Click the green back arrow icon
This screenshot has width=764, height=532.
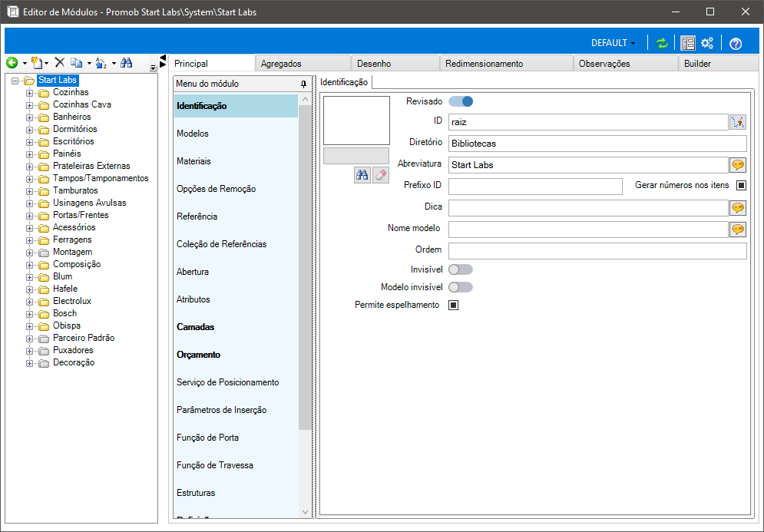(12, 62)
